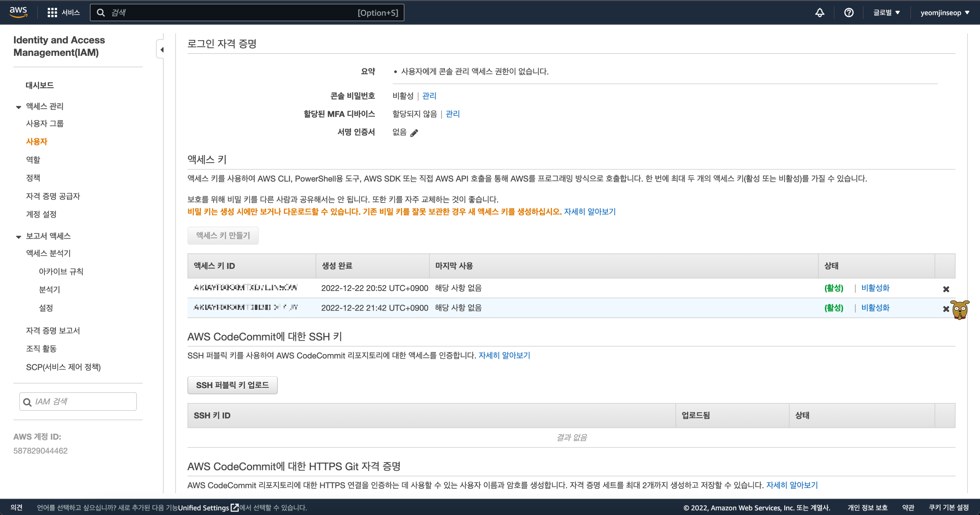This screenshot has height=515, width=980.
Task: Click the AWS account ID 587829044462
Action: 40,451
